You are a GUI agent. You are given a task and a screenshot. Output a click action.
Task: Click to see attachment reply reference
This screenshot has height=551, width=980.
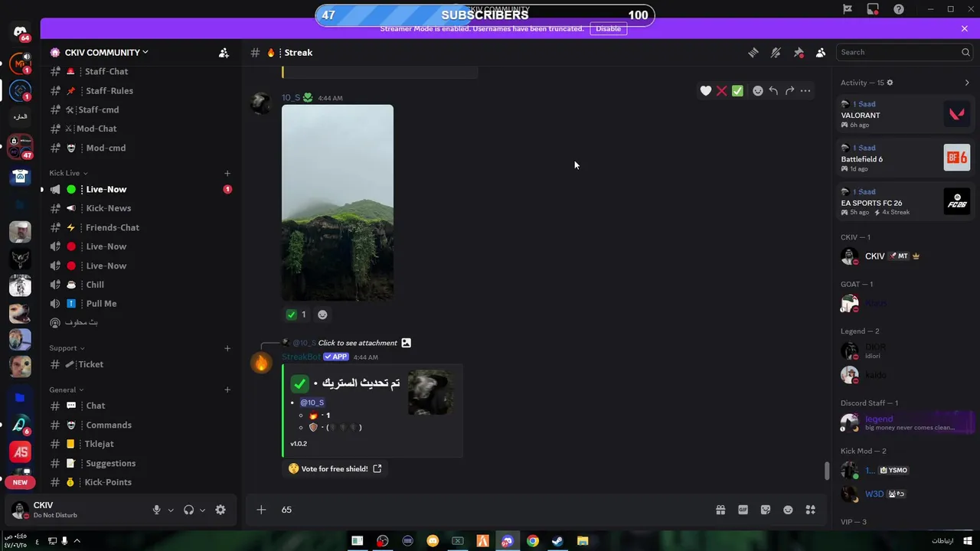pyautogui.click(x=358, y=343)
